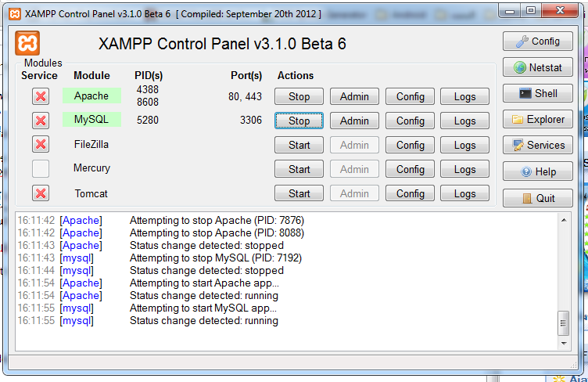Open Tomcat Logs menu
This screenshot has height=382, width=588.
pos(464,193)
